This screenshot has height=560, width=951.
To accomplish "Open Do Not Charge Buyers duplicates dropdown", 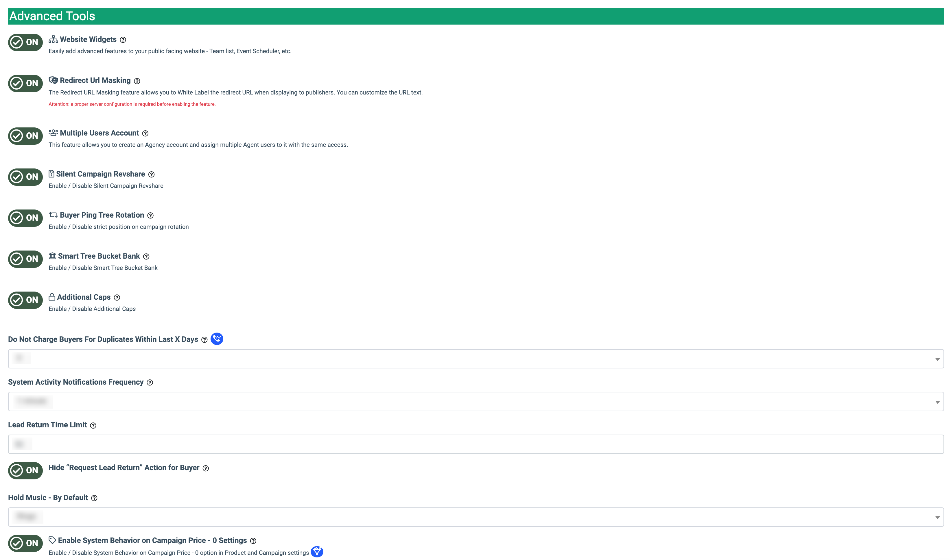I will point(476,359).
